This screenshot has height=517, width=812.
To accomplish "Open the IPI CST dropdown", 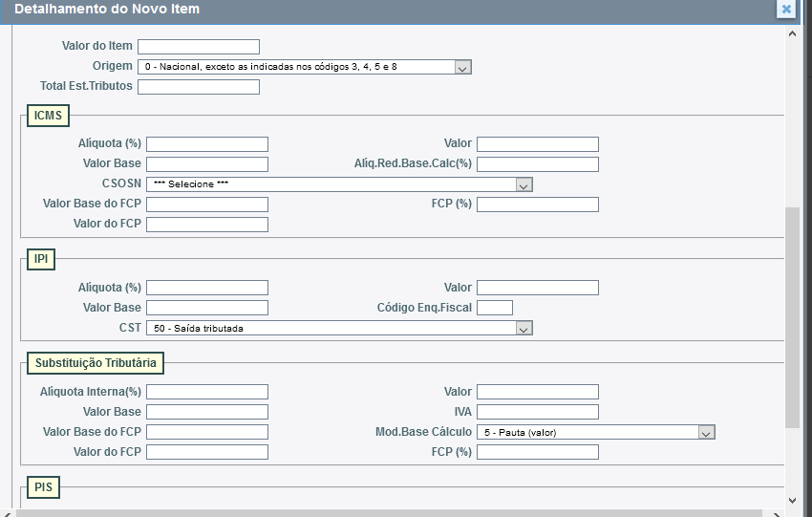I will (338, 328).
